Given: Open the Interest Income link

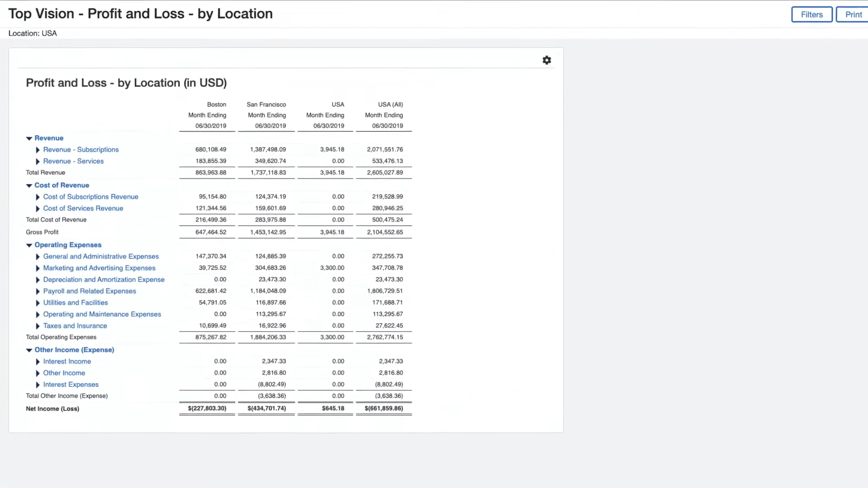Looking at the screenshot, I should [x=67, y=361].
